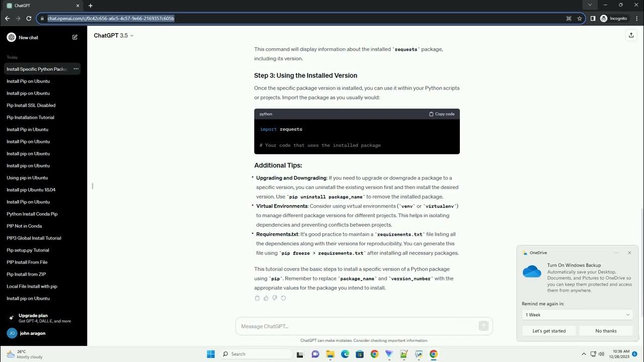Click the new chat compose icon
Viewport: 644px width, 362px height.
pos(75,37)
